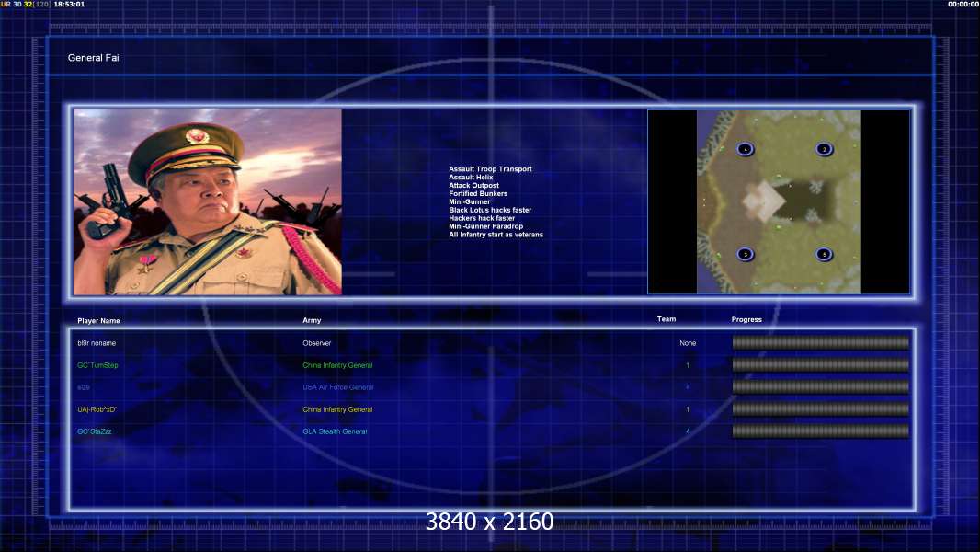Click the "Observer" army entry
The width and height of the screenshot is (980, 552).
pos(317,343)
